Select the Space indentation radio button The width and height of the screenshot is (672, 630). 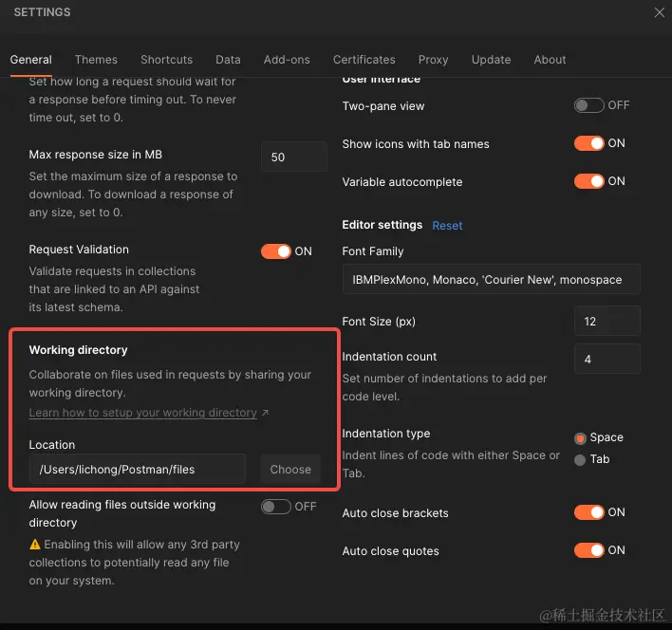[580, 438]
